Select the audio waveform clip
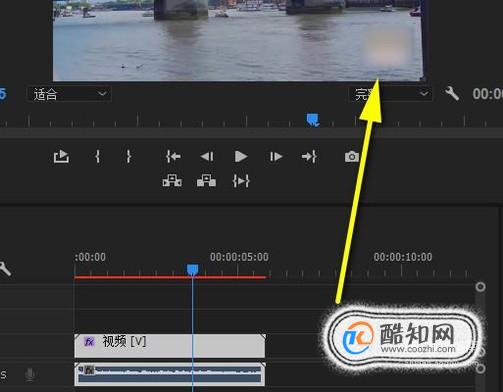 (170, 374)
